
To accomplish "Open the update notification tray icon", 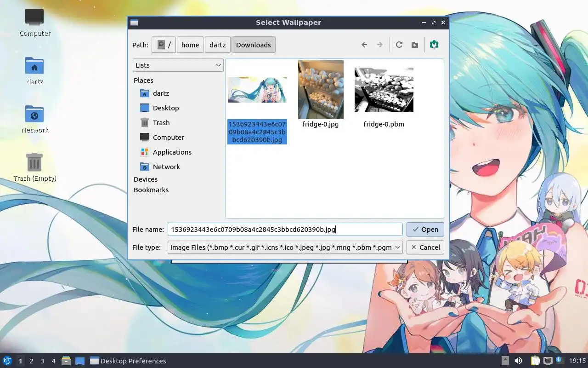I will [560, 360].
